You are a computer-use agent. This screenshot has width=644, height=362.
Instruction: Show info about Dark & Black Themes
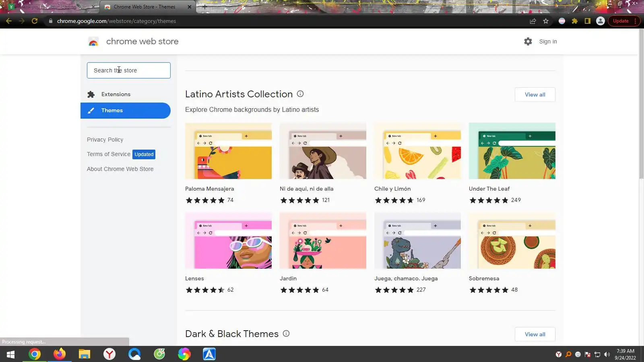(286, 333)
